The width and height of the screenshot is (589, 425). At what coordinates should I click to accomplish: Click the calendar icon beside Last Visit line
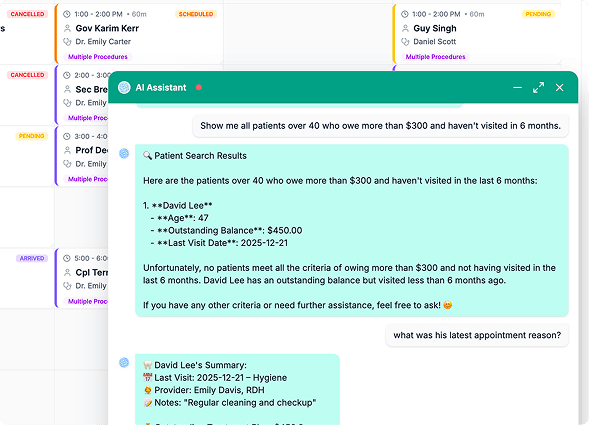148,377
